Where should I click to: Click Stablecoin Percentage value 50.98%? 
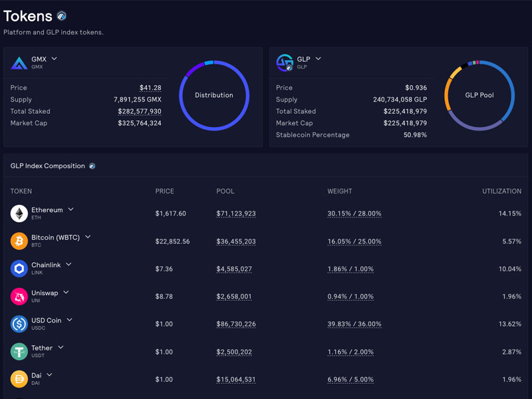point(415,135)
